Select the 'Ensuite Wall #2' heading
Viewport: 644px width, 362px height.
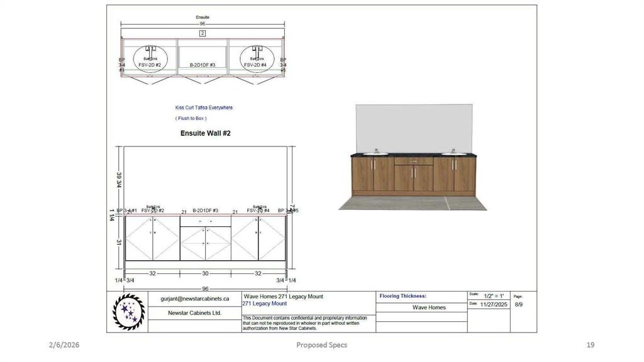tap(206, 133)
